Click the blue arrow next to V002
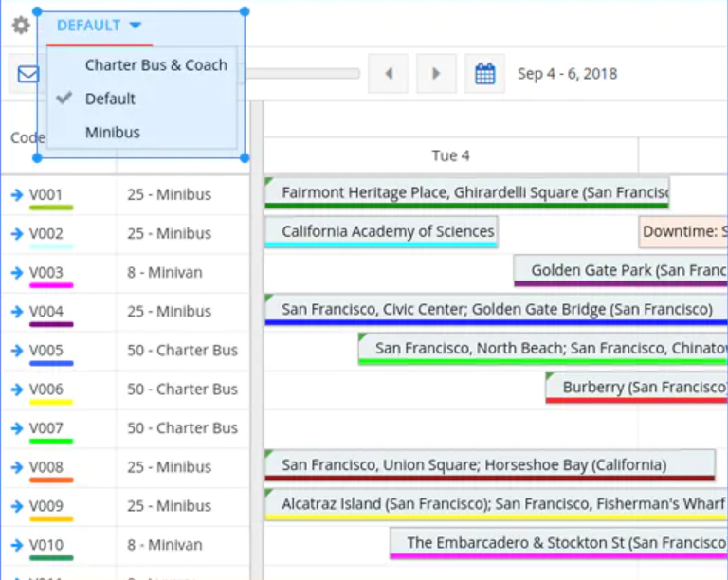This screenshot has height=580, width=728. (17, 233)
